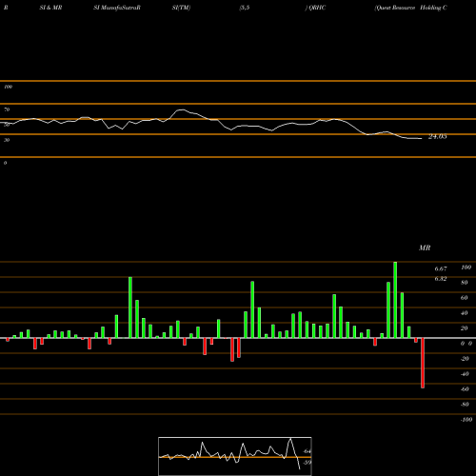
Task: Click MR right axis label '-20'
Action: (465, 359)
